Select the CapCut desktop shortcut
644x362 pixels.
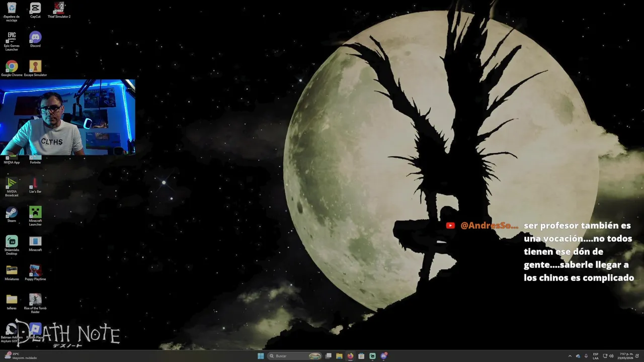[x=35, y=10]
